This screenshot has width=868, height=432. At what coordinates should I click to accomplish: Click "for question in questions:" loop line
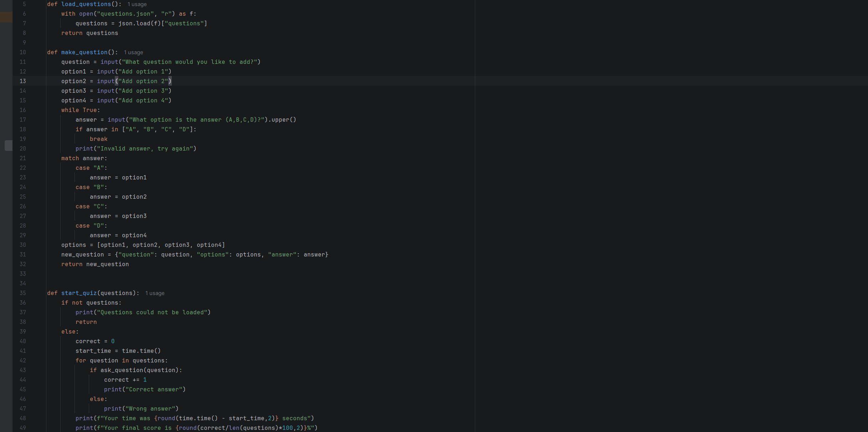122,361
